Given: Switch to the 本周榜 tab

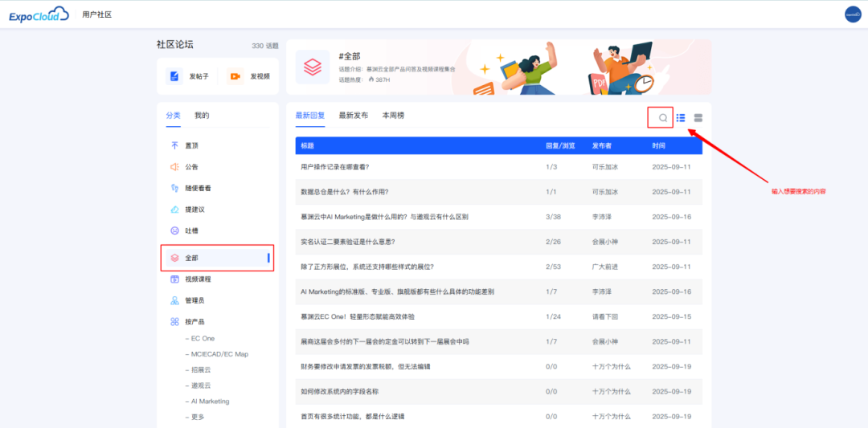Looking at the screenshot, I should (393, 116).
